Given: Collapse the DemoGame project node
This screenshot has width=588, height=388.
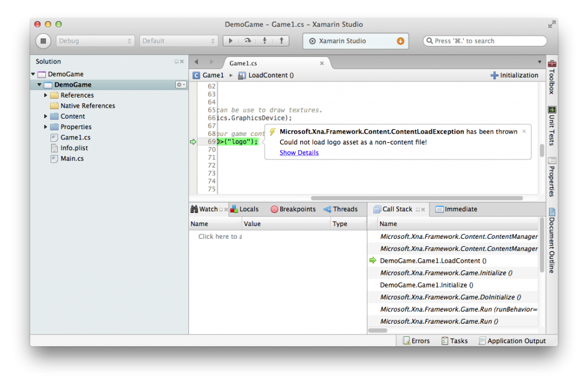Looking at the screenshot, I should 40,85.
